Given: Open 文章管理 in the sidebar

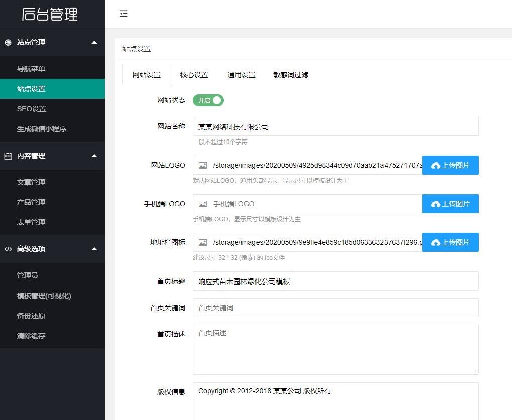Looking at the screenshot, I should [x=52, y=182].
